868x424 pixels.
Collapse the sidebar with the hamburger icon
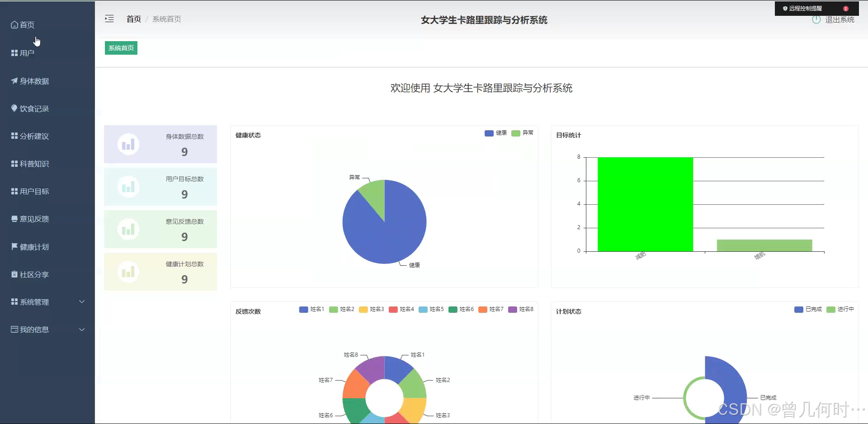pos(109,19)
